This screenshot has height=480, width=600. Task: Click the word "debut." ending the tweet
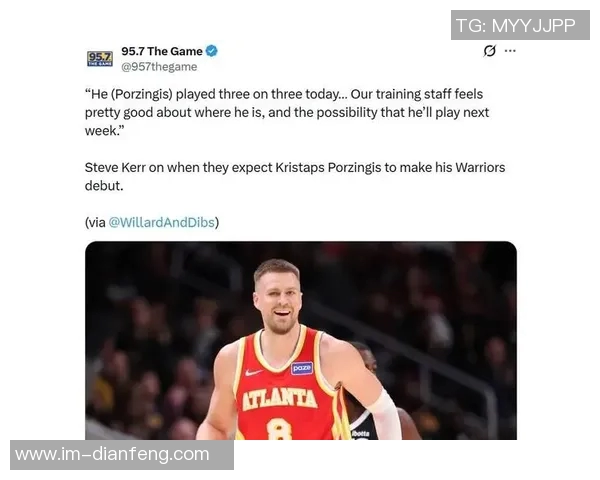coord(104,186)
